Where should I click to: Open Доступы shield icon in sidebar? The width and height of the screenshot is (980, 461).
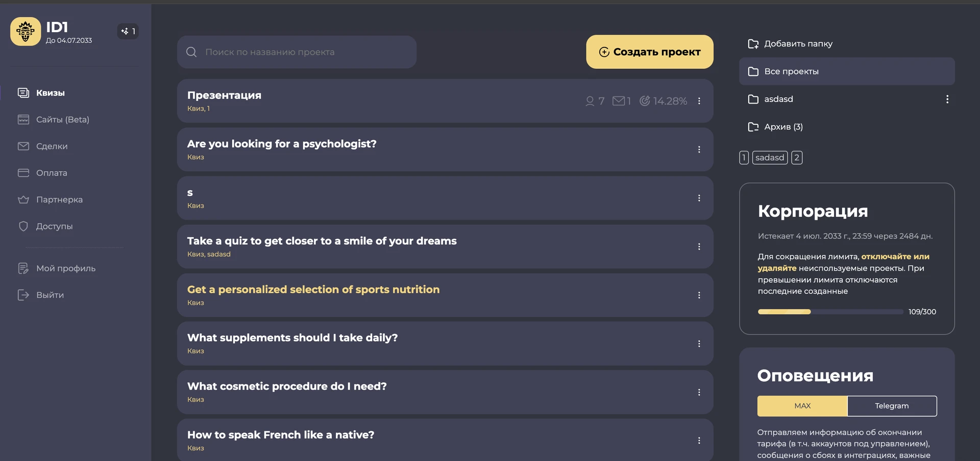[x=23, y=226]
